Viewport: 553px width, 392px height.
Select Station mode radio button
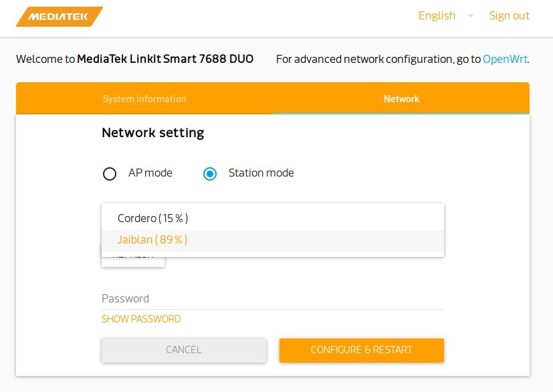[x=210, y=174]
